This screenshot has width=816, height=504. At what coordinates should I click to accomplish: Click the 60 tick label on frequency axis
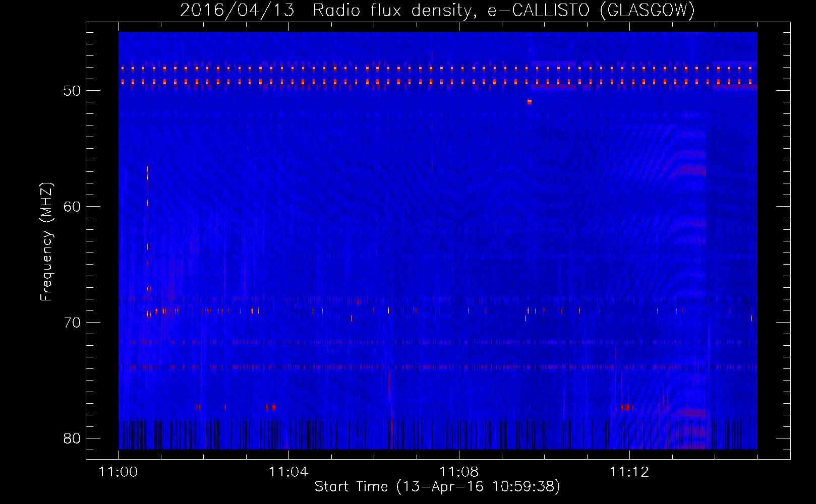point(72,207)
